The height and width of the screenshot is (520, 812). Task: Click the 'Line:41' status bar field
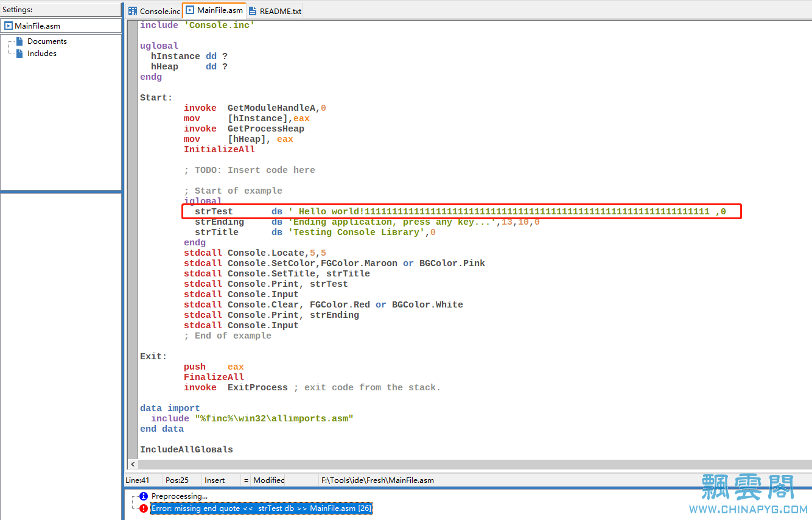143,480
